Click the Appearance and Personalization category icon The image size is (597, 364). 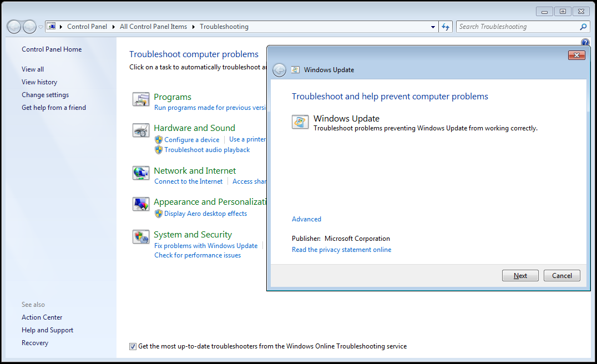141,204
